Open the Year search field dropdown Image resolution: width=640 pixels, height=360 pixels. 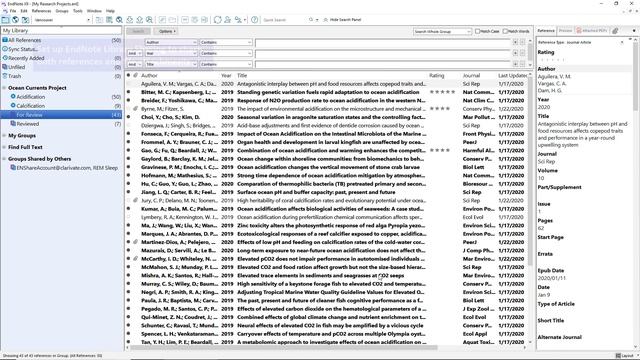pyautogui.click(x=171, y=53)
